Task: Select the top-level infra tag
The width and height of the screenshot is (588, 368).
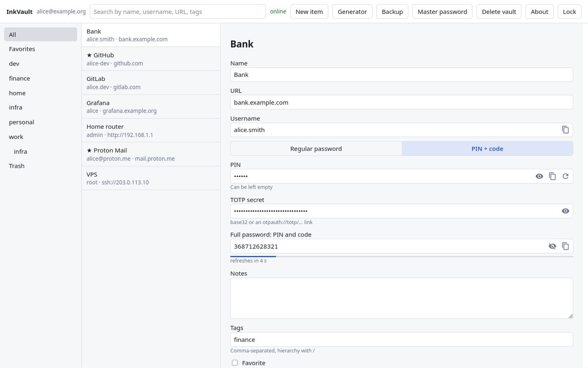Action: click(41, 107)
